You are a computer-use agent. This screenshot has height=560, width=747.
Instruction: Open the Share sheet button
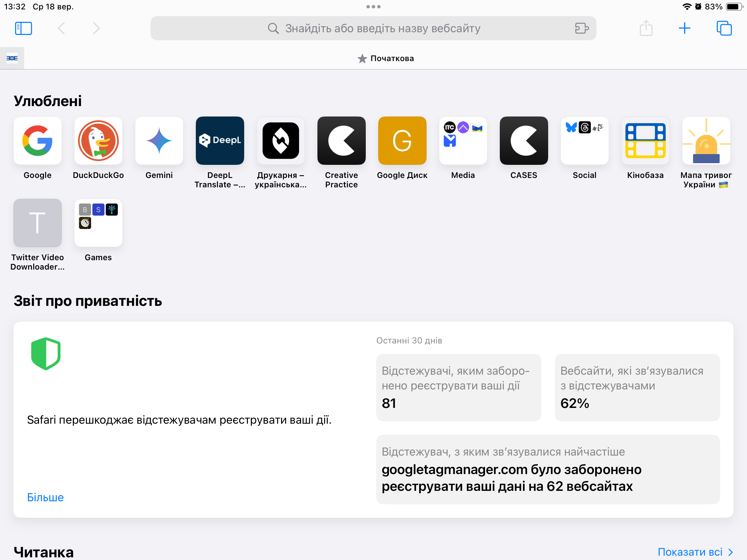coord(646,28)
